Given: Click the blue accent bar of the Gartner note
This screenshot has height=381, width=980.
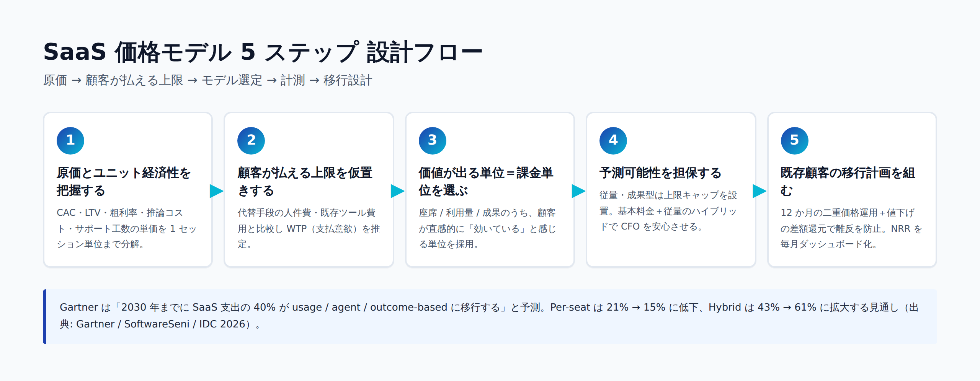Looking at the screenshot, I should pyautogui.click(x=44, y=317).
